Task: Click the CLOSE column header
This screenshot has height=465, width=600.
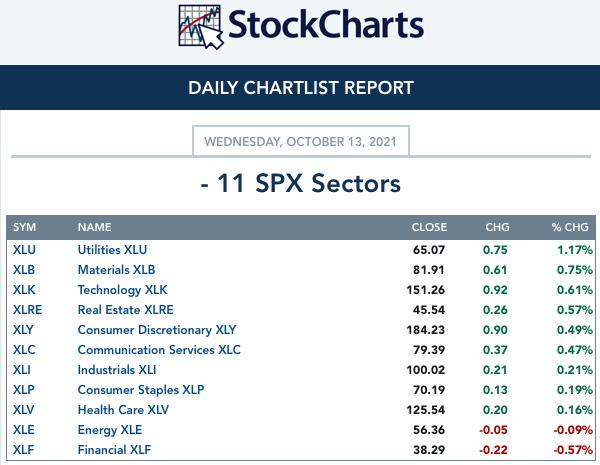Action: pyautogui.click(x=429, y=227)
